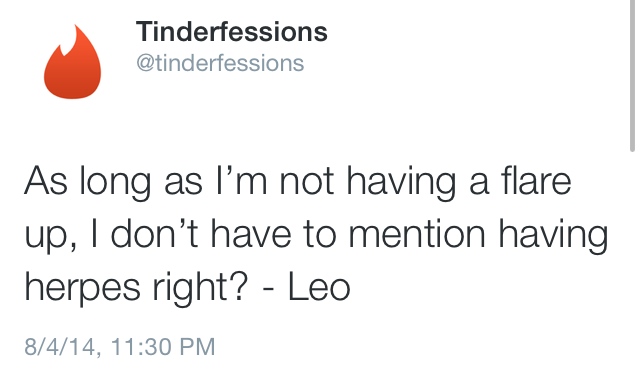Select the word "herpes" in tweet
Screen dimensions: 640x383
point(82,287)
